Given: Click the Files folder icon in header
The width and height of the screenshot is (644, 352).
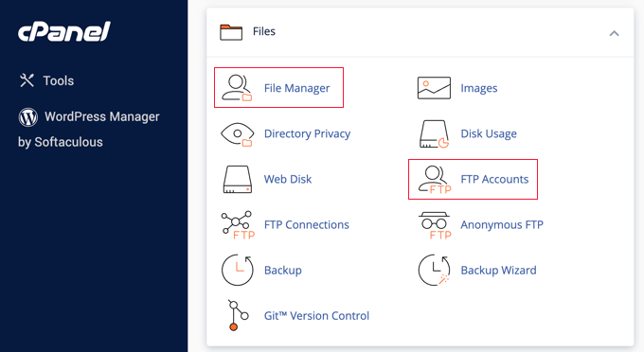Looking at the screenshot, I should [x=231, y=32].
